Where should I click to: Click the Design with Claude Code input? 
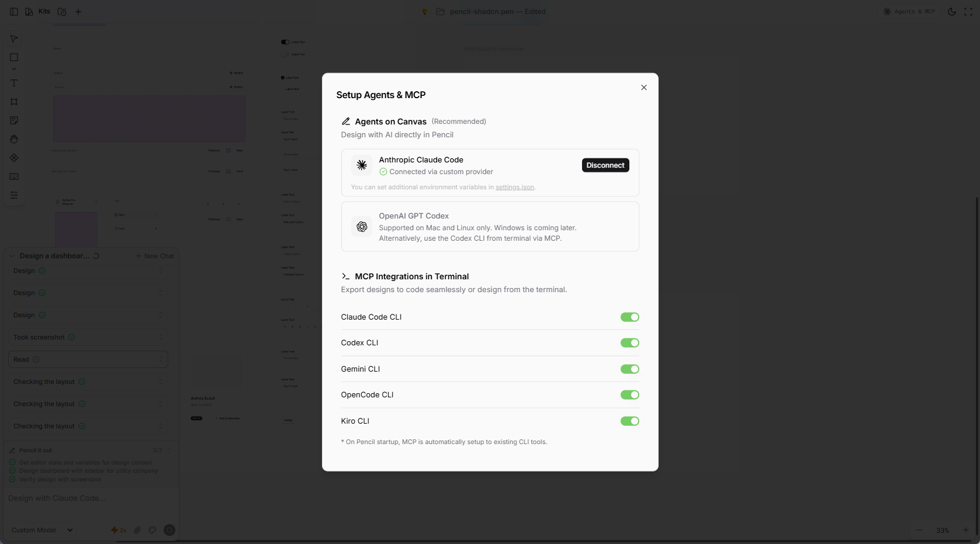click(x=88, y=498)
